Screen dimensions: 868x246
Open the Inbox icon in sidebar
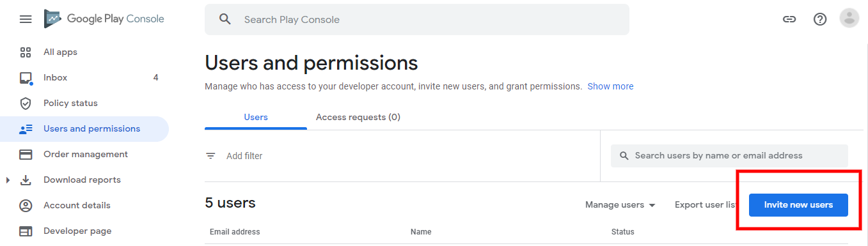click(x=26, y=78)
